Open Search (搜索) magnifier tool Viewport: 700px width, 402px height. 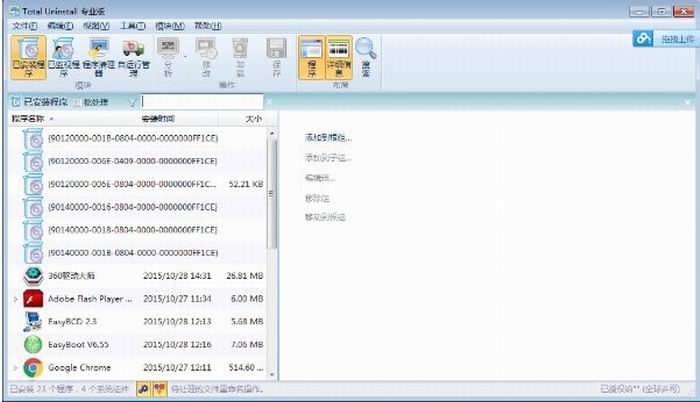366,58
